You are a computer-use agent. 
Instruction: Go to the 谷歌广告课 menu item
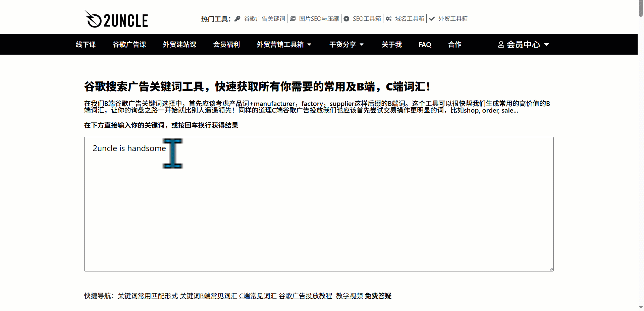pos(129,45)
